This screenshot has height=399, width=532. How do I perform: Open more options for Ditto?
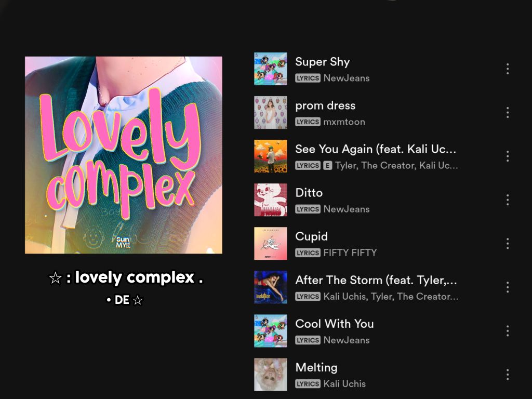pos(508,200)
